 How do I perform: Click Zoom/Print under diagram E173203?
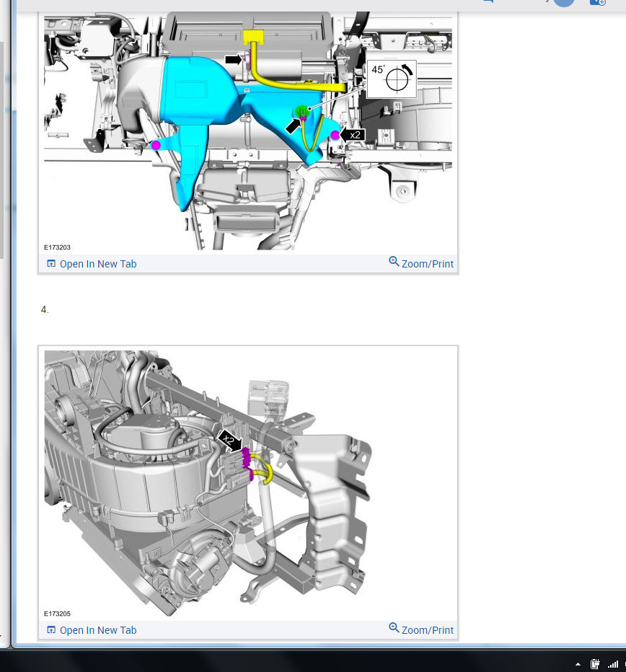(x=421, y=262)
